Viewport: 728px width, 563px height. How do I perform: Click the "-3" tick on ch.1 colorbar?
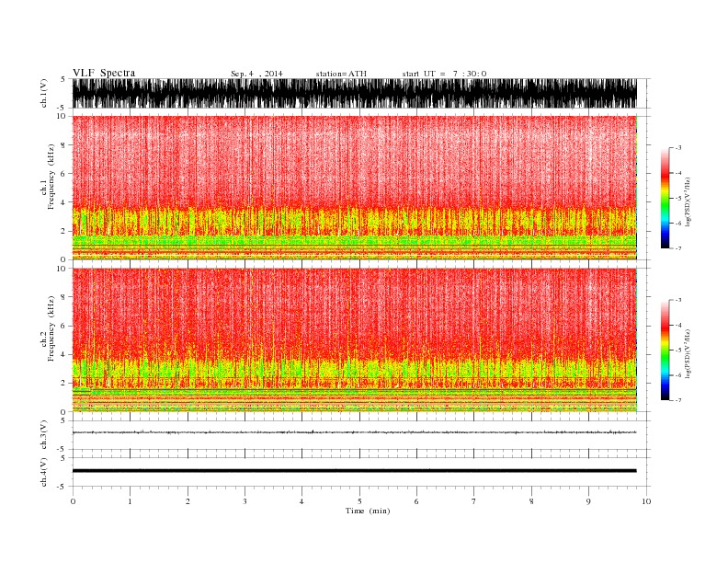tap(678, 148)
